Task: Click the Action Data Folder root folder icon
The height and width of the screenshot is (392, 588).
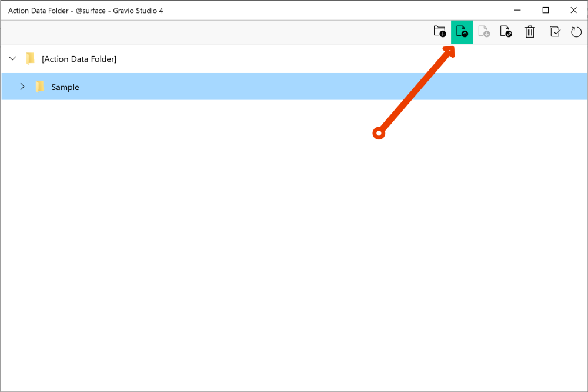Action: coord(30,58)
